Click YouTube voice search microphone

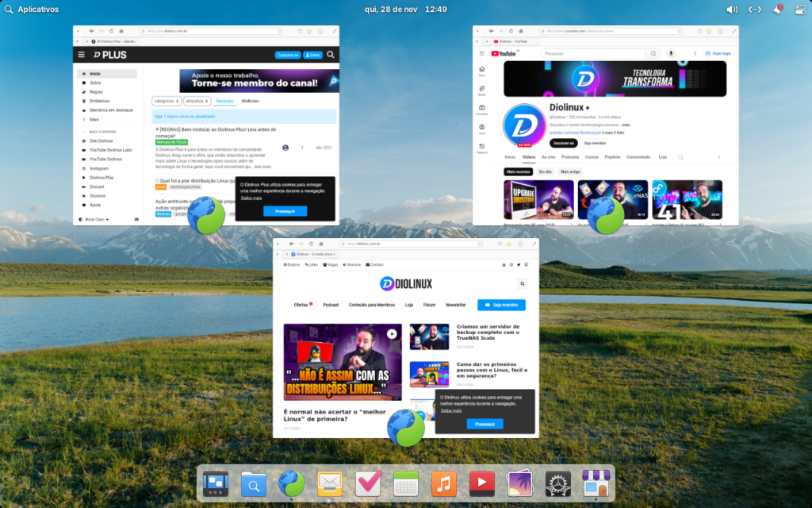671,53
